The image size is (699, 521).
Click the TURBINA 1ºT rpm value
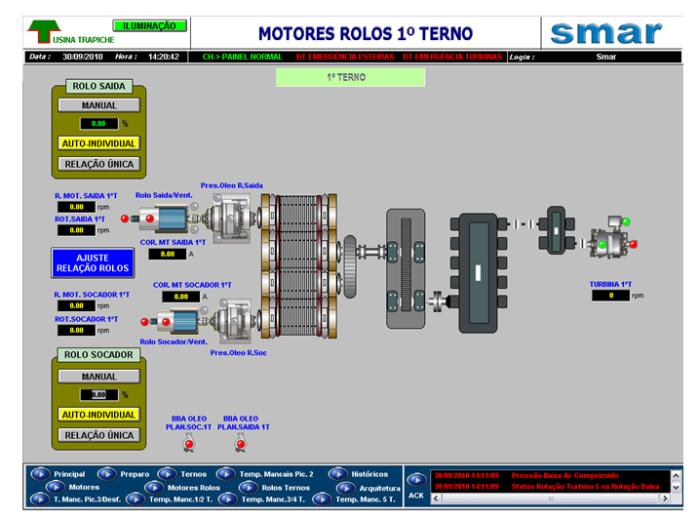tap(611, 295)
